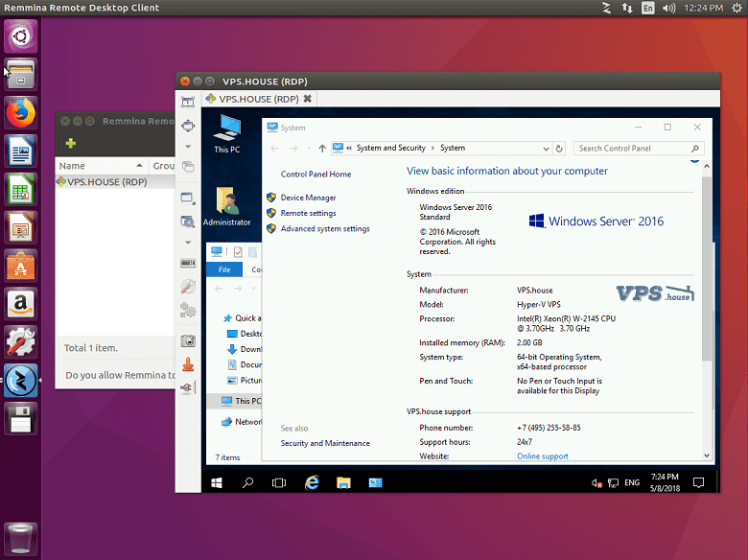
Task: Select Pictures in Explorer navigation pane
Action: point(245,380)
